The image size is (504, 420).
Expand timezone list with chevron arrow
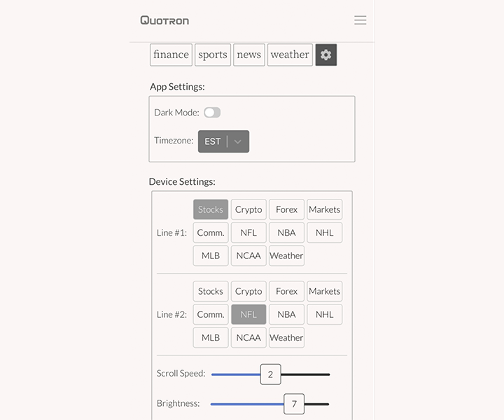238,141
